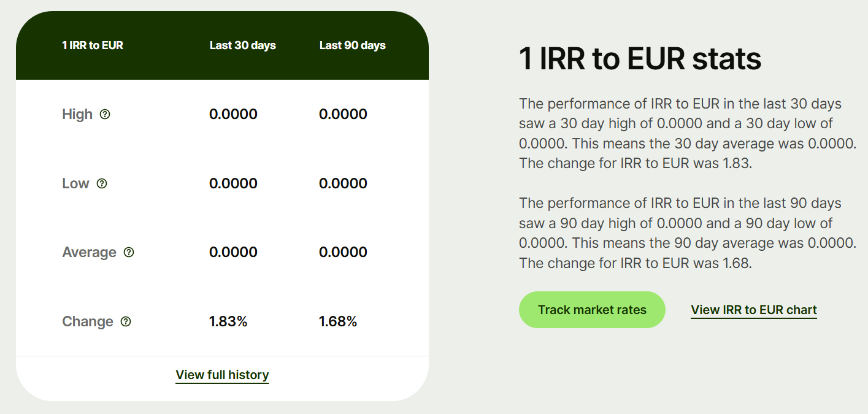Open the View IRR to EUR chart link

754,310
